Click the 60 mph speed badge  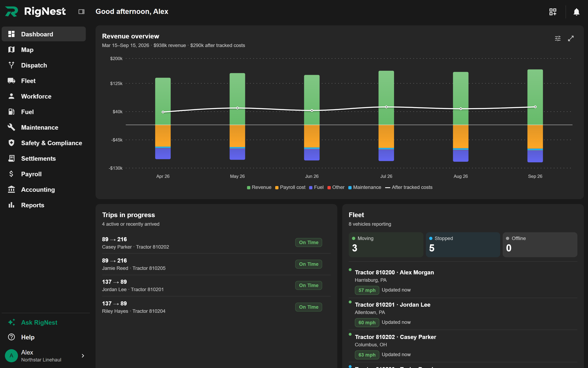point(367,322)
